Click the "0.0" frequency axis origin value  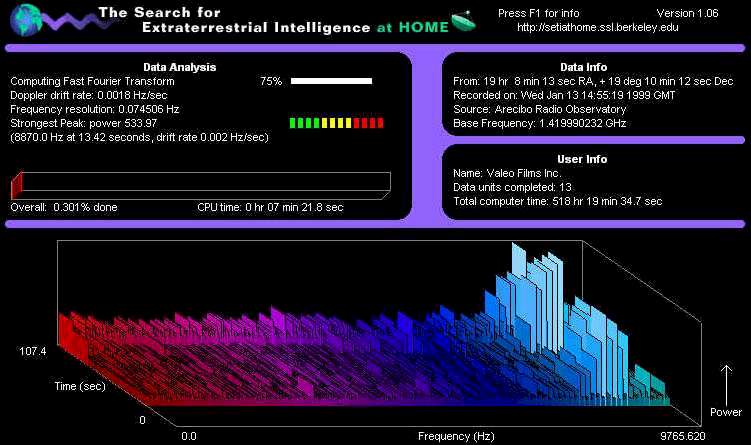189,436
